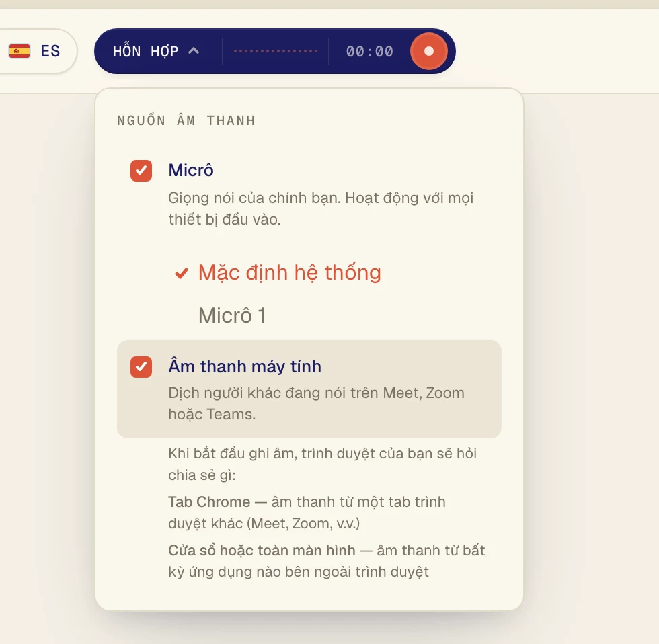Click the Spanish flag icon
659x644 pixels.
[20, 51]
